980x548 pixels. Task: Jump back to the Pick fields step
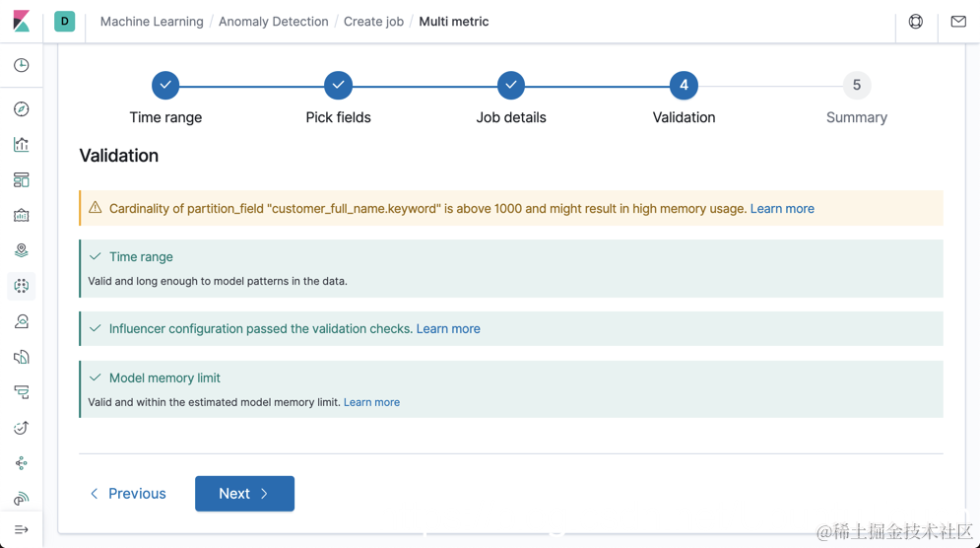[338, 86]
